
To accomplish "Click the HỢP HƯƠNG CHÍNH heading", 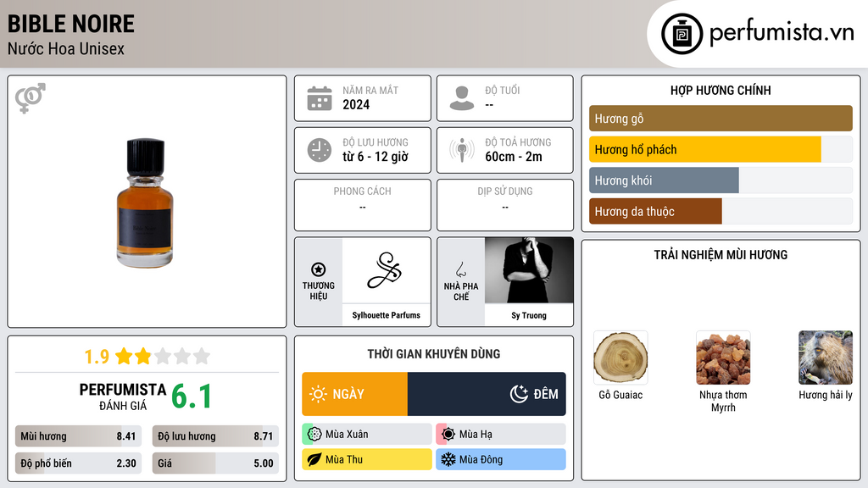I will pos(721,90).
